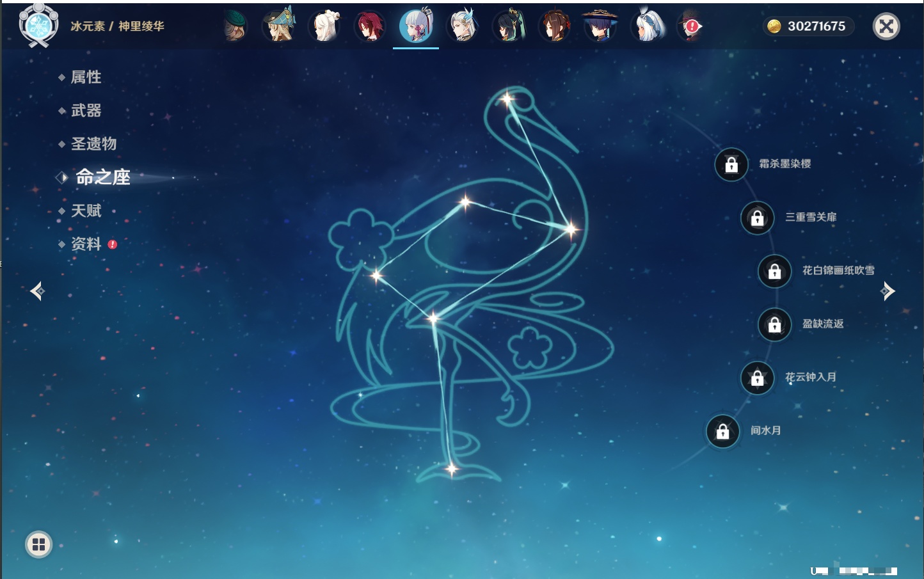Select the green beret character avatar

[235, 27]
